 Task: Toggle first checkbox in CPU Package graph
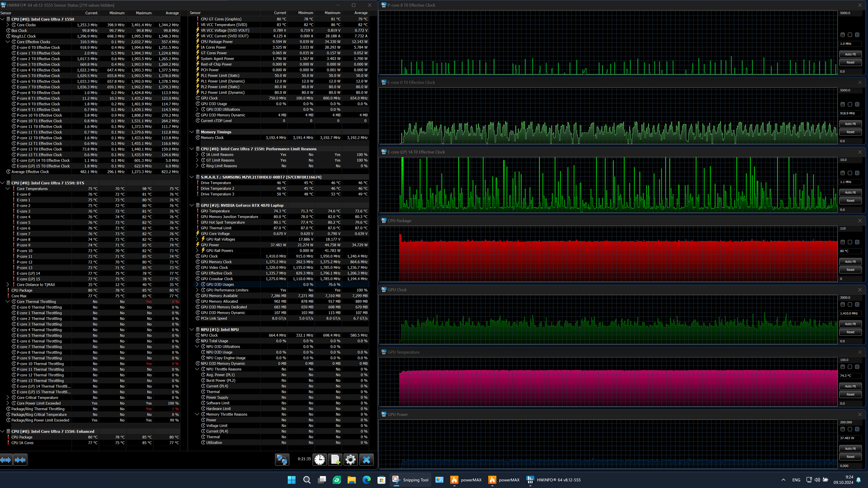coord(842,242)
